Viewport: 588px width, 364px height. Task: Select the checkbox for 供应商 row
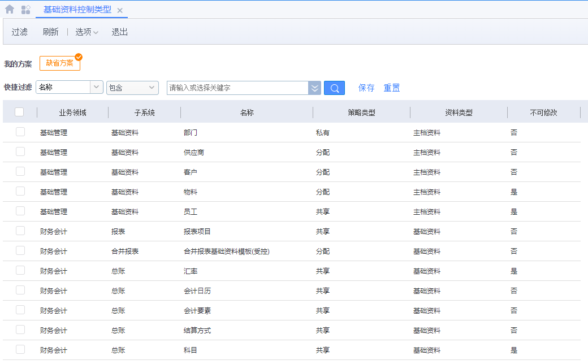tap(20, 152)
